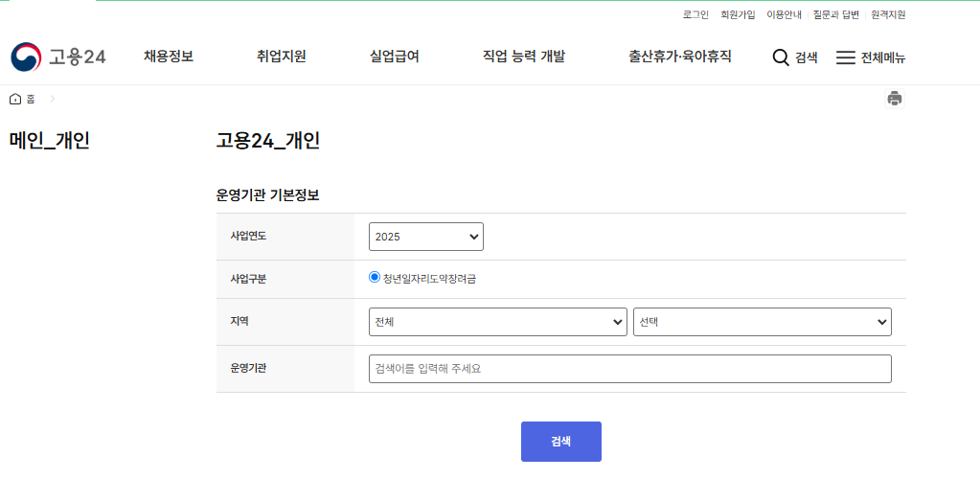Click the 지역 row label
The height and width of the screenshot is (479, 980).
(239, 321)
